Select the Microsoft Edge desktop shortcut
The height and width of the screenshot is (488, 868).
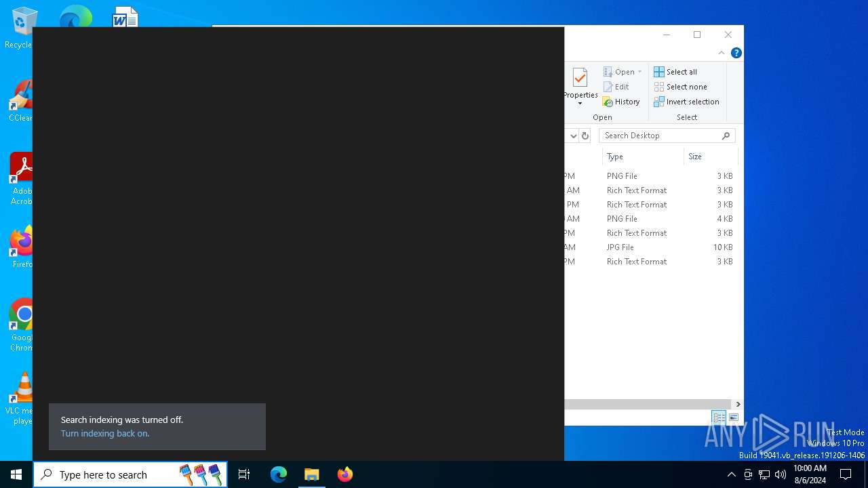pyautogui.click(x=75, y=17)
